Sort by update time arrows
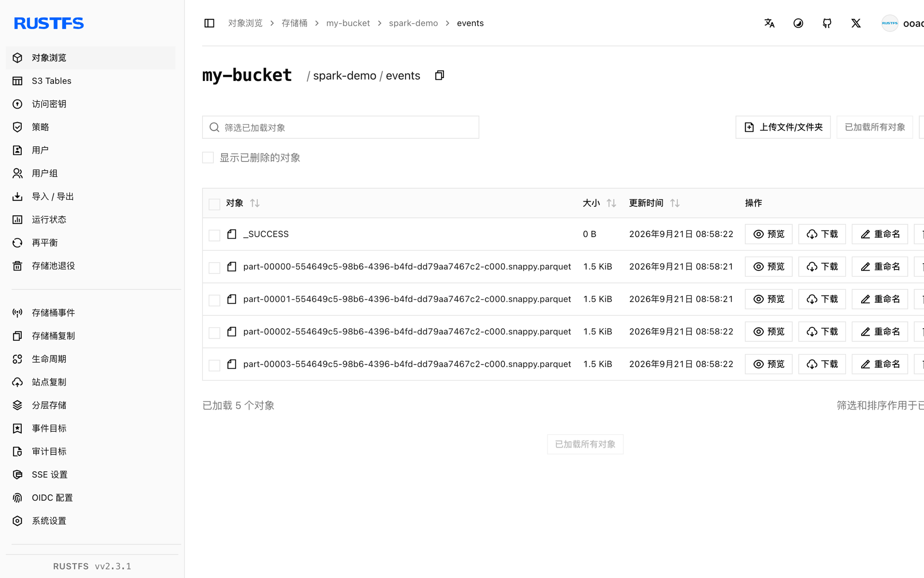This screenshot has height=578, width=924. (675, 203)
